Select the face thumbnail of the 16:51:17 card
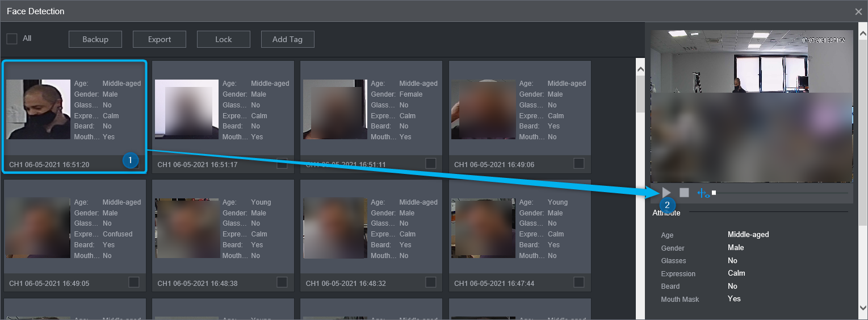Screen dimensions: 868x320 187,110
